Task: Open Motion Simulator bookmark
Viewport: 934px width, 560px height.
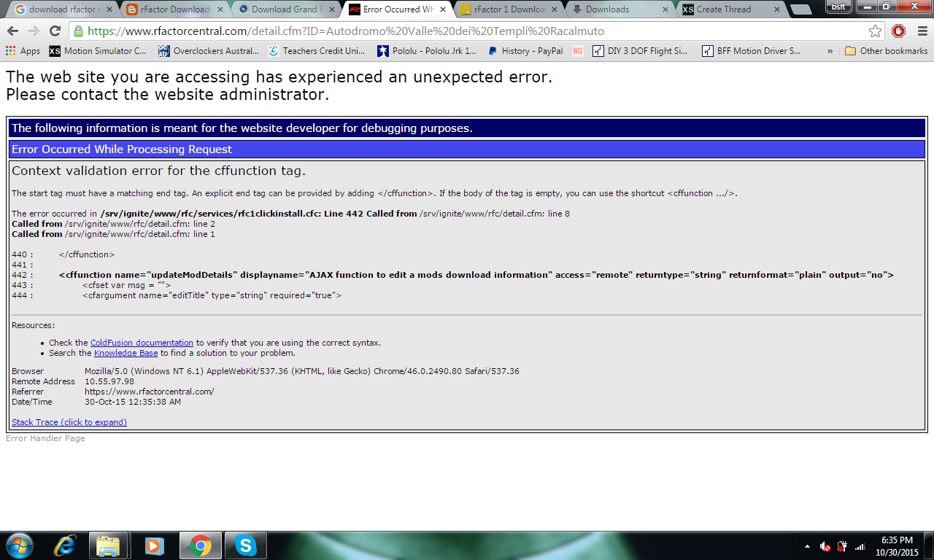Action: (x=98, y=51)
